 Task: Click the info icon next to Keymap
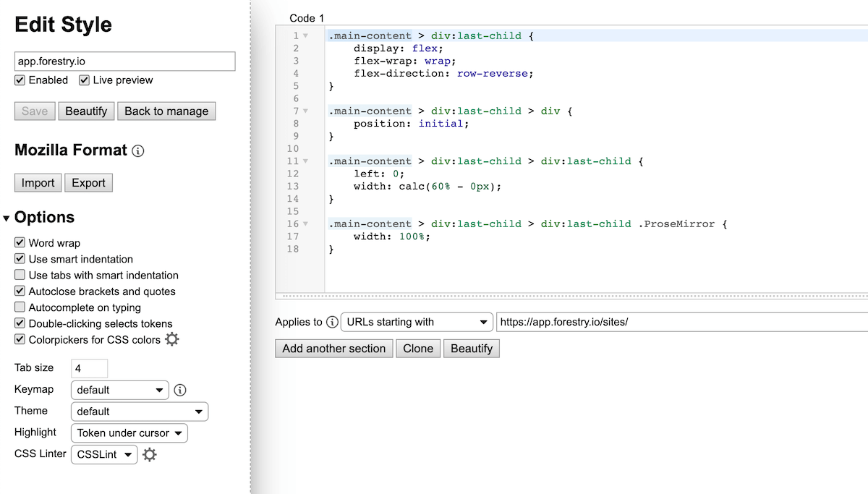[181, 390]
